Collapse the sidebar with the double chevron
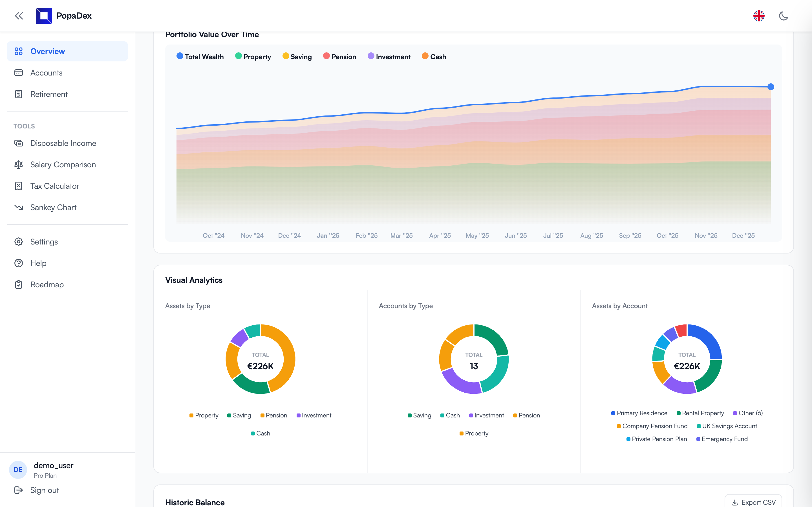 point(19,16)
